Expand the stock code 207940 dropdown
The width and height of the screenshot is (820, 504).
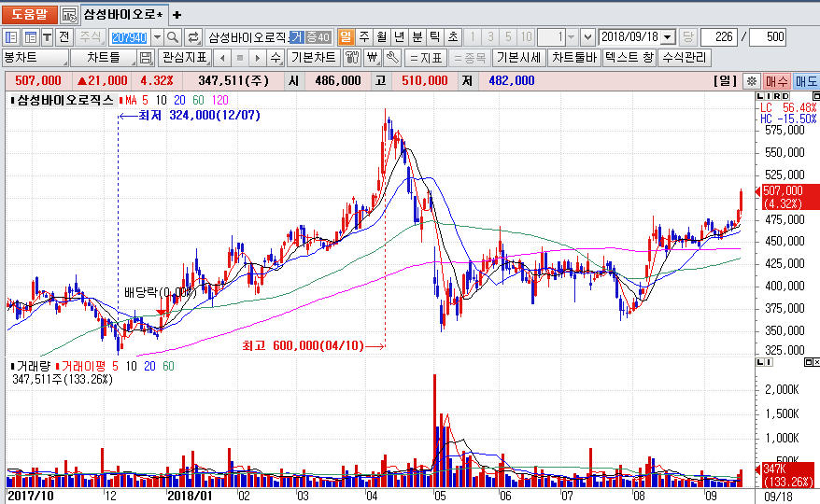156,37
